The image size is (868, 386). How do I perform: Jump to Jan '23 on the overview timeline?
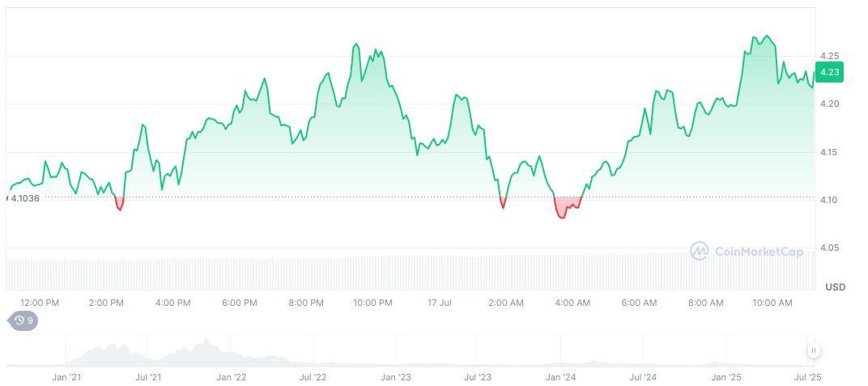coord(396,377)
